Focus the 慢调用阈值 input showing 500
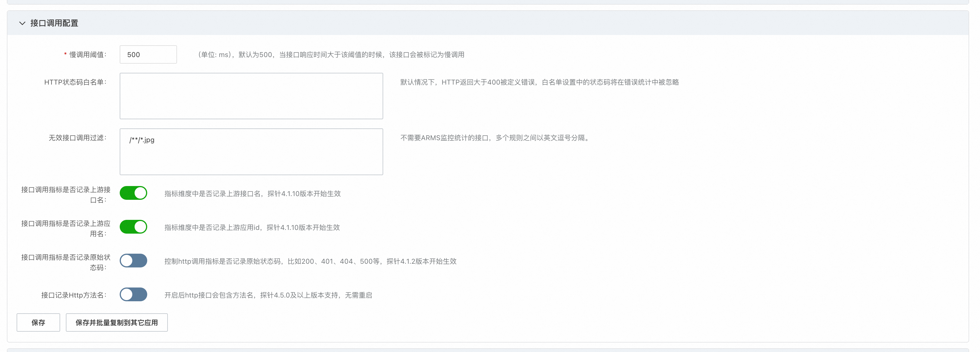980x352 pixels. click(148, 54)
